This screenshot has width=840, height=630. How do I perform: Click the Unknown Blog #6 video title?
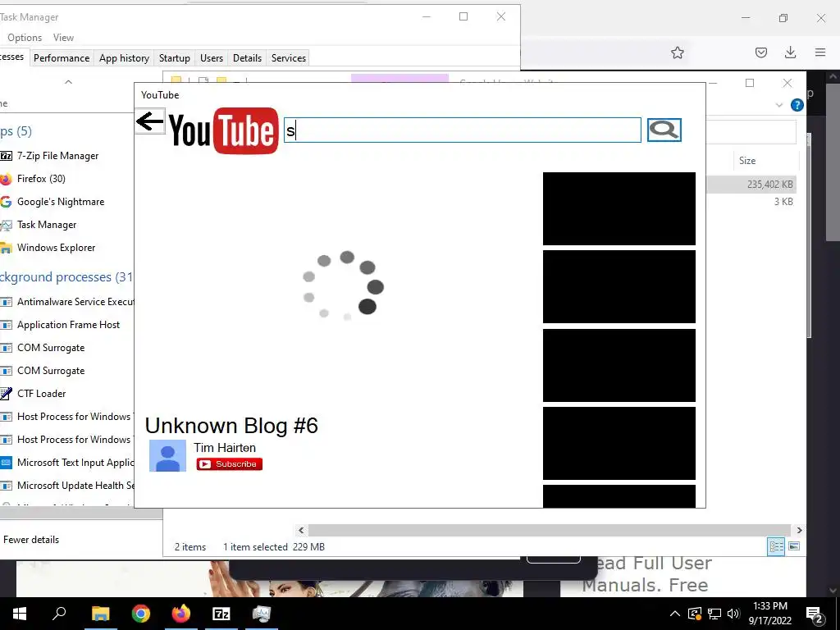click(x=231, y=426)
